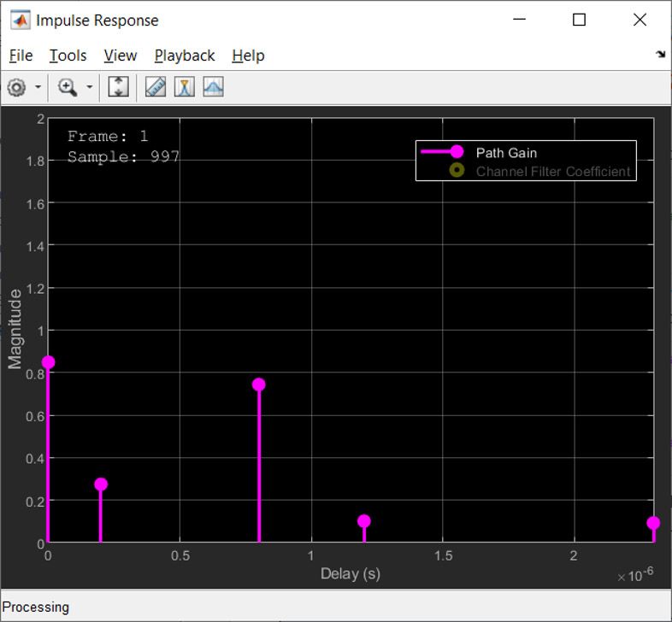This screenshot has width=672, height=622.
Task: Click the stem marker near 0.8 delay
Action: 258,384
